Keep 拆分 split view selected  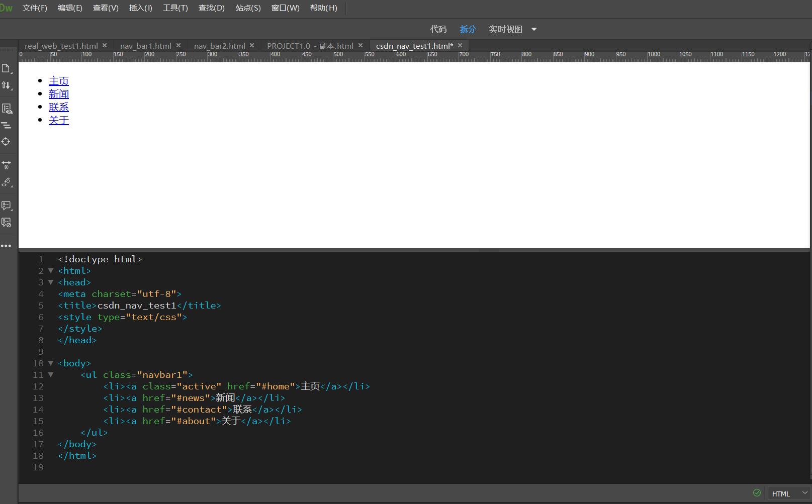pos(468,29)
